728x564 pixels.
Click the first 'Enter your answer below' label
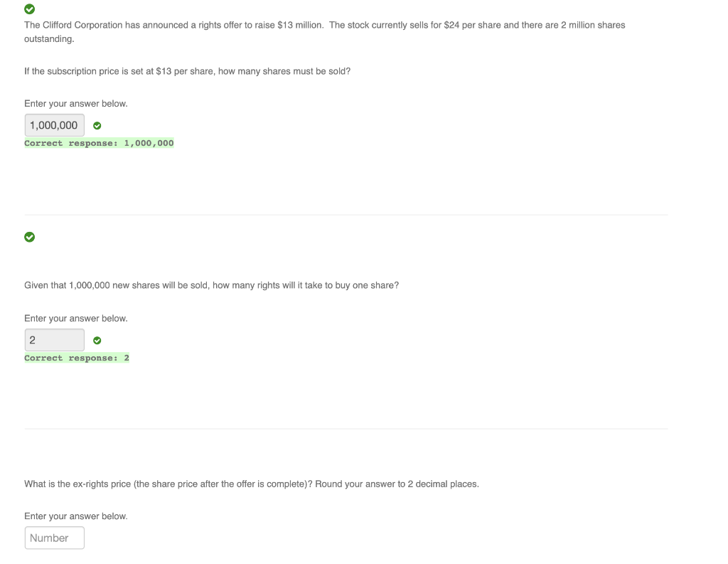pyautogui.click(x=76, y=103)
